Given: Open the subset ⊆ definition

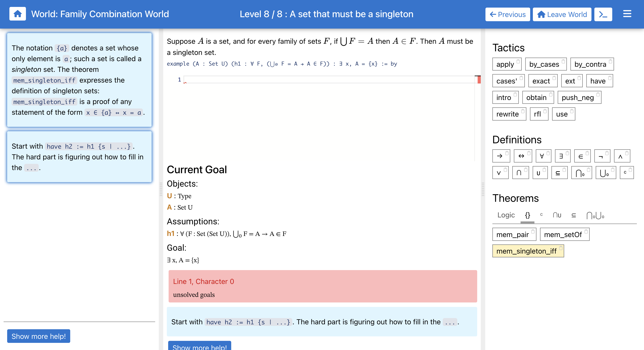Looking at the screenshot, I should (x=559, y=173).
